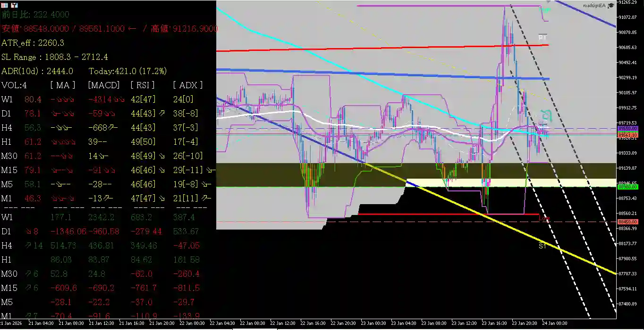Image resolution: width=644 pixels, height=330 pixels.
Task: Select the [RSI] column header
Action: pyautogui.click(x=142, y=85)
